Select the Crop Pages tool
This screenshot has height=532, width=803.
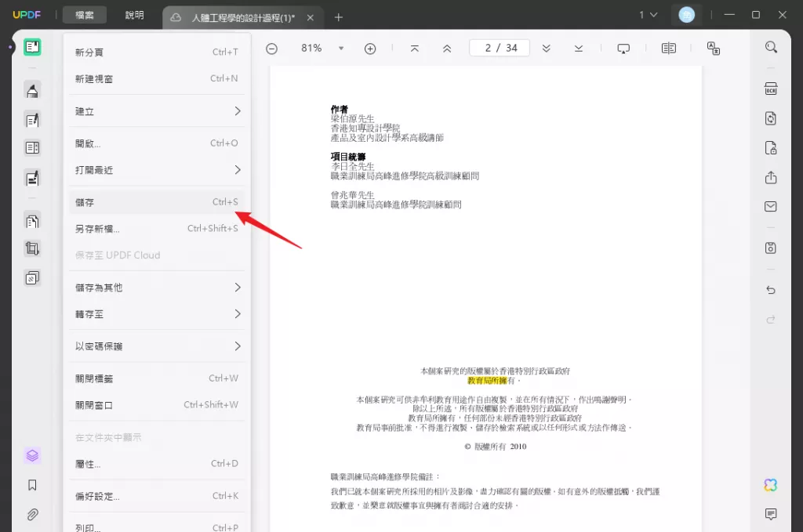tap(32, 248)
